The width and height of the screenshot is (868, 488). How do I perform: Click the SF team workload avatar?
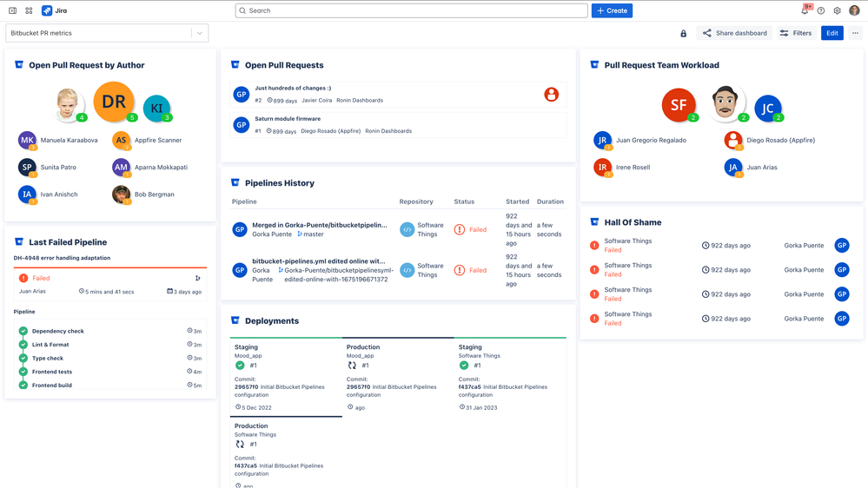(679, 104)
